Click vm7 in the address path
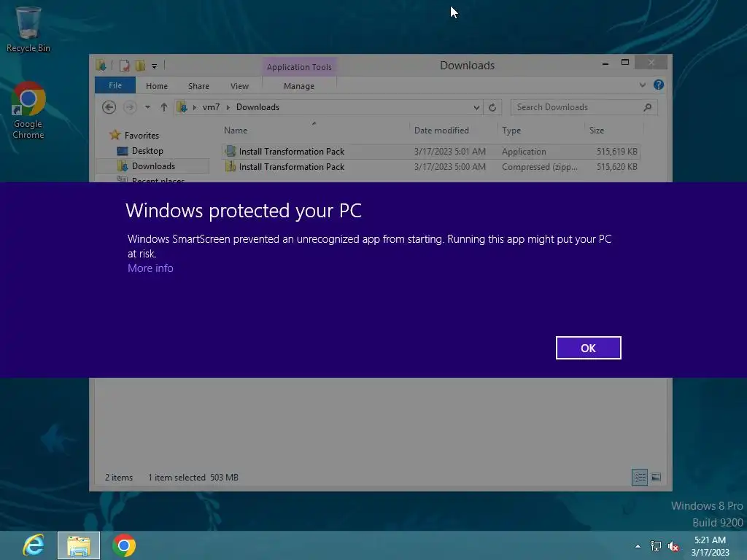Viewport: 747px width, 560px height. 211,107
